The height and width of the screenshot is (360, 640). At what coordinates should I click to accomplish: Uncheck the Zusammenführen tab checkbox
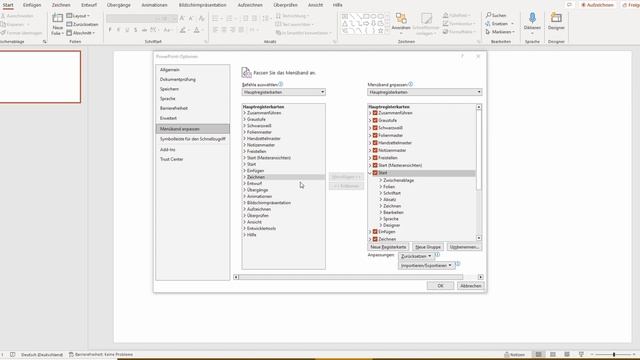(x=375, y=113)
